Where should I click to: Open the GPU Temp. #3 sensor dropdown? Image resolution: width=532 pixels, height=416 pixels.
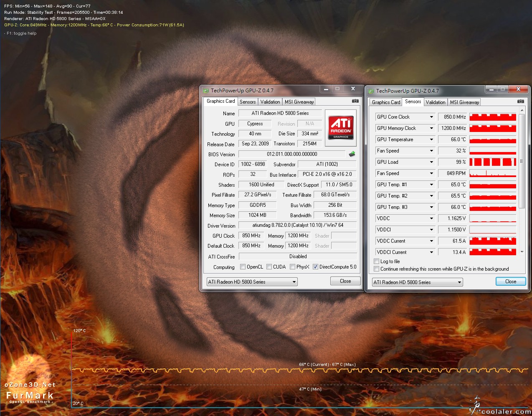click(x=431, y=207)
